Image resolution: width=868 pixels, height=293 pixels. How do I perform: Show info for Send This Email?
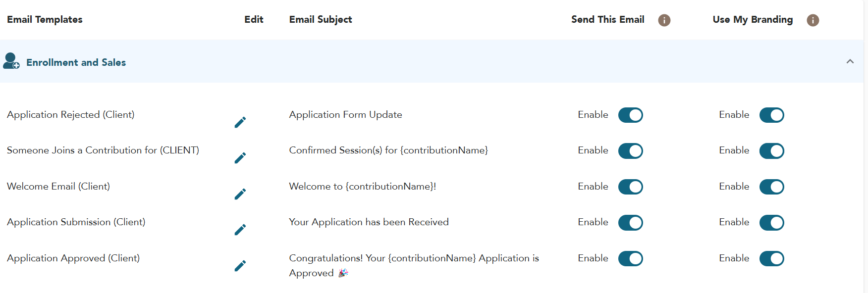664,20
